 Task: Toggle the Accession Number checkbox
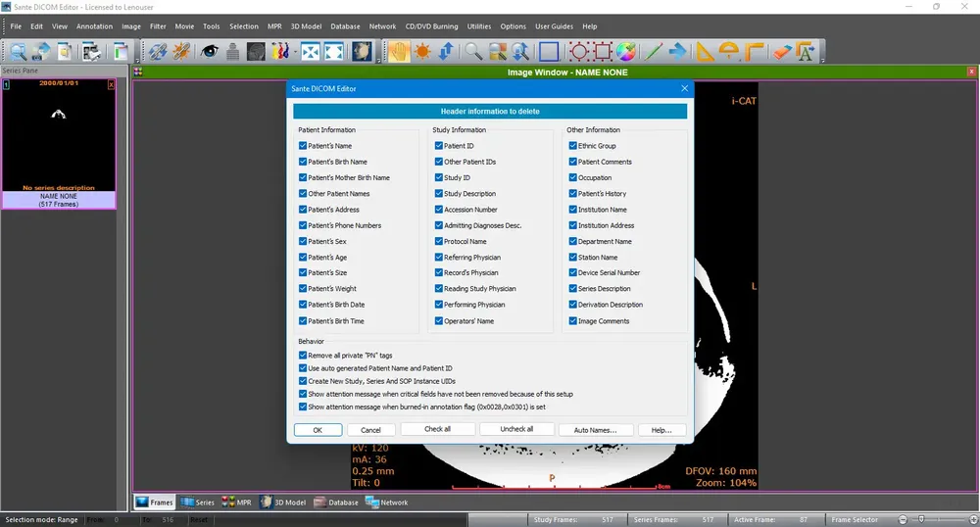tap(439, 210)
